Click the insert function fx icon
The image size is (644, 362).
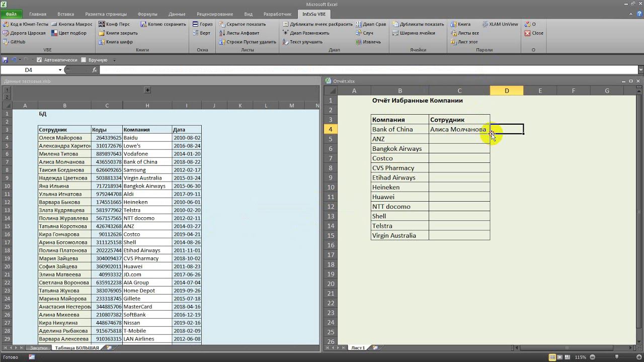94,70
